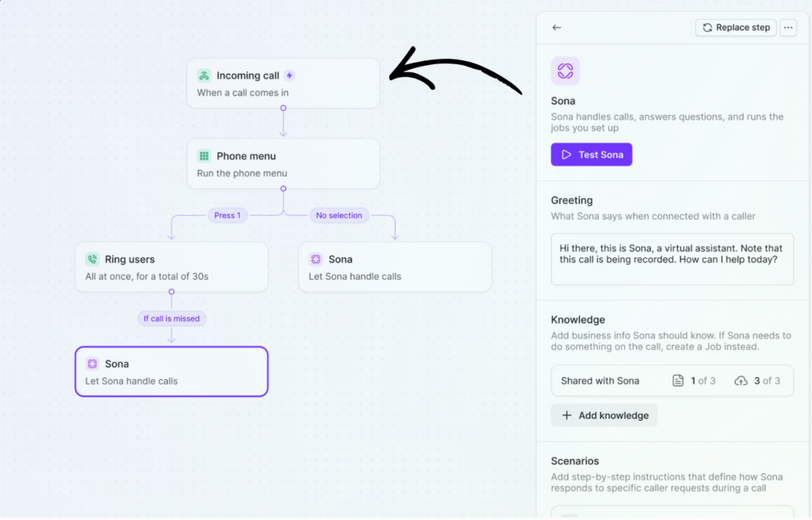The height and width of the screenshot is (520, 812).
Task: Click the Incoming call phone icon
Action: click(205, 75)
